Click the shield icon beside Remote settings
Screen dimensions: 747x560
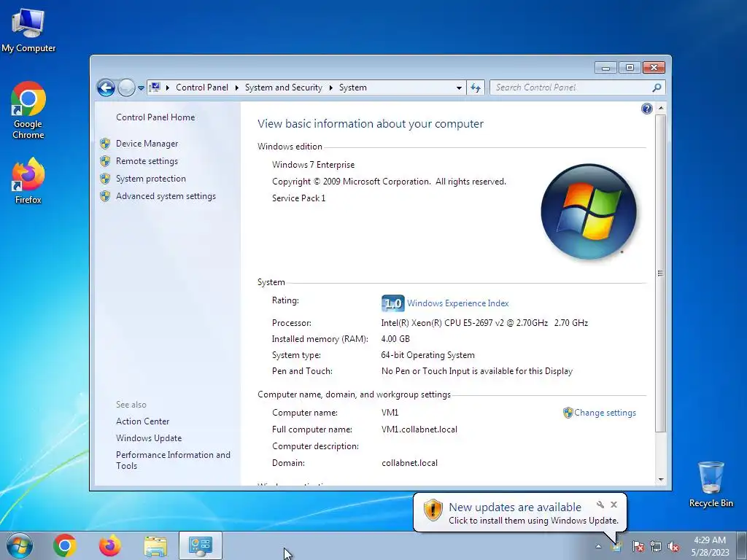click(x=105, y=161)
